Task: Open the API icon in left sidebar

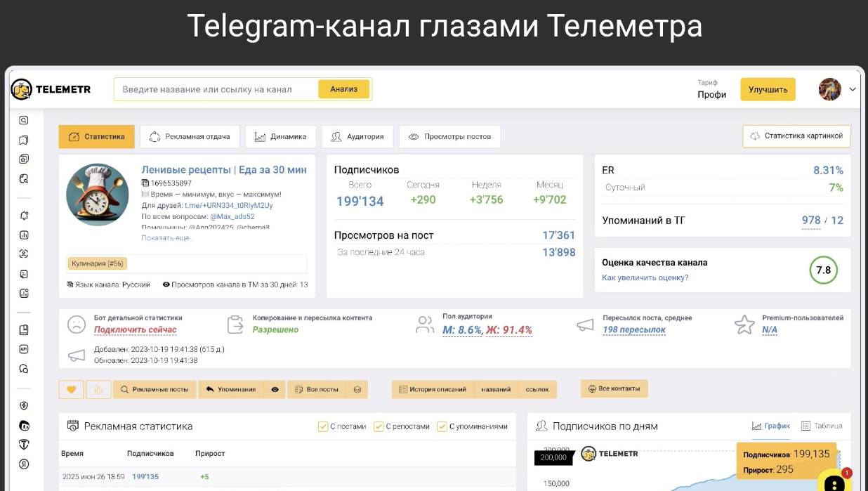Action: [x=24, y=349]
